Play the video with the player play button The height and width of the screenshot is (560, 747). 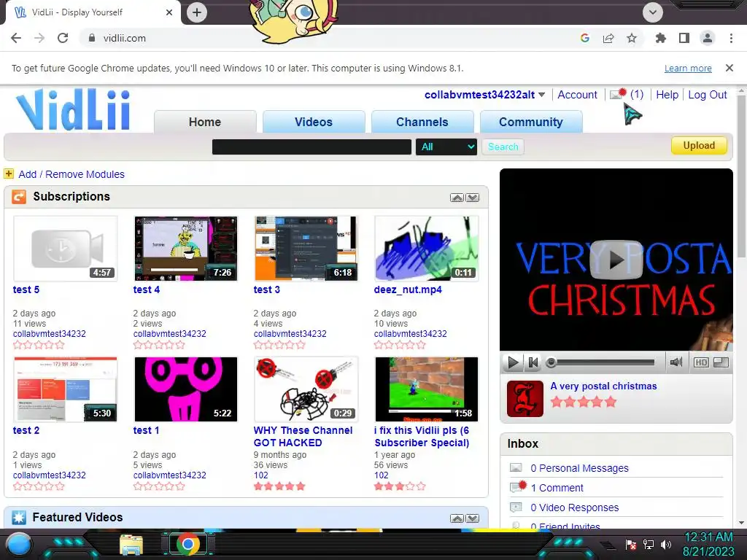(x=513, y=363)
